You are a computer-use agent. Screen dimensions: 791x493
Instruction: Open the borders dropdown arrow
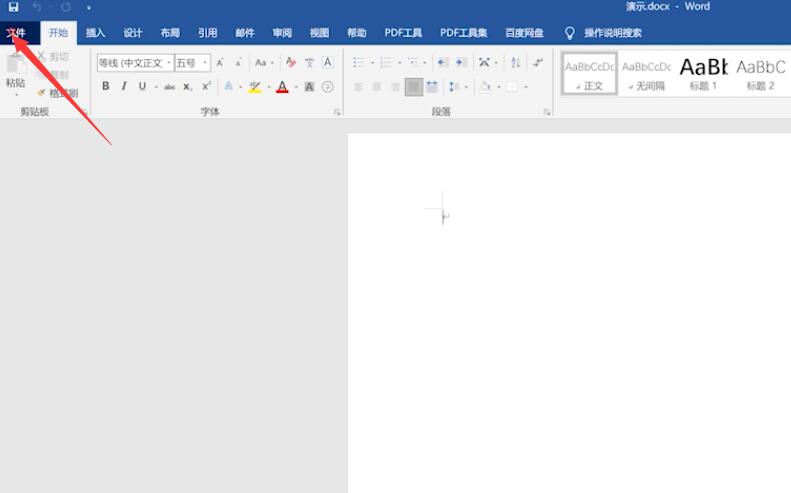click(526, 87)
